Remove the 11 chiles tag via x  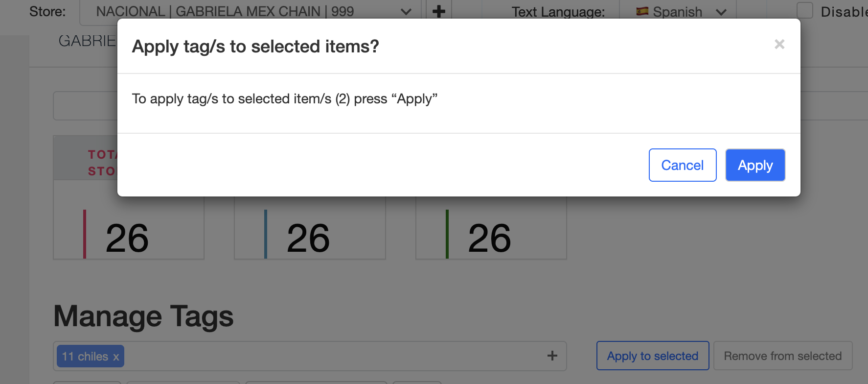tap(116, 357)
